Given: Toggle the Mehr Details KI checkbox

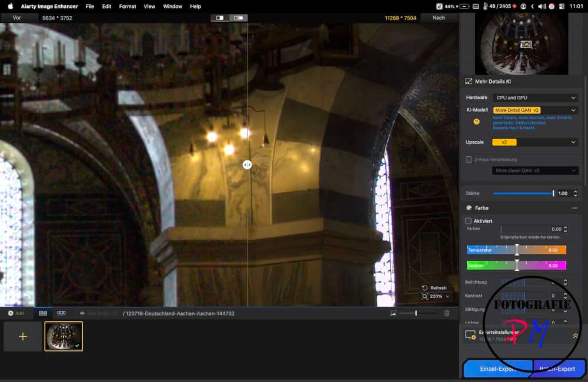Looking at the screenshot, I should (x=468, y=82).
